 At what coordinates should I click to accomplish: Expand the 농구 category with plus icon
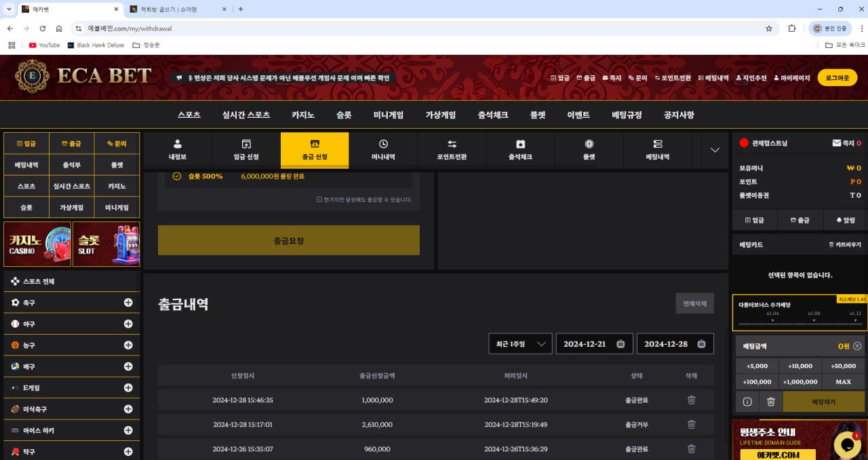point(128,346)
